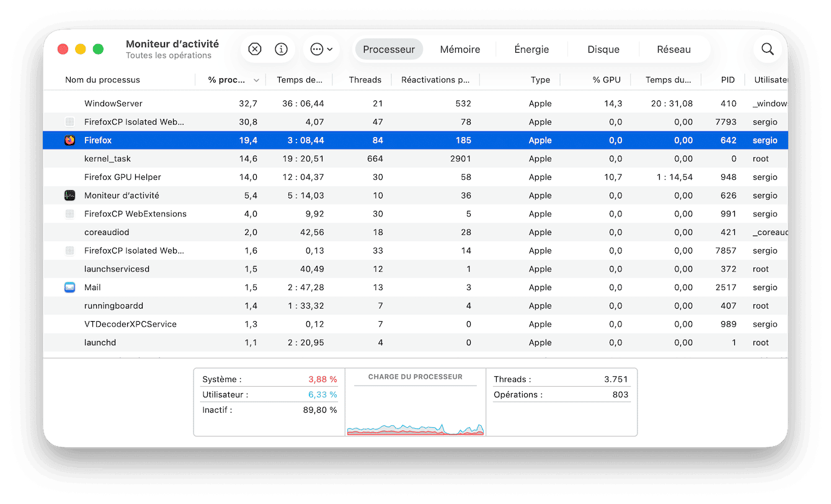Click the PID value 7793

(726, 122)
